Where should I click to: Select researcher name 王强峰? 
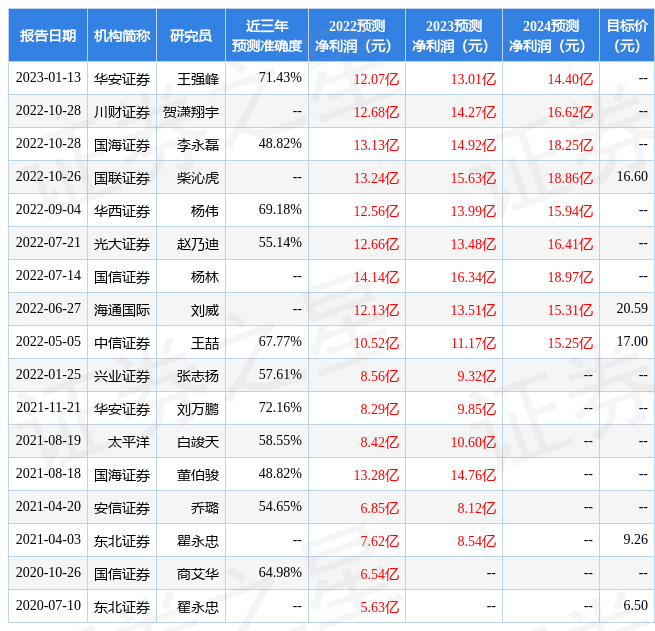(198, 79)
